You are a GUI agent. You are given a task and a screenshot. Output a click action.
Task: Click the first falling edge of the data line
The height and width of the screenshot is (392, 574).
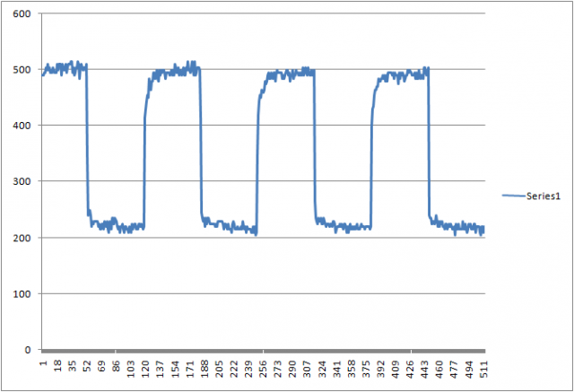click(87, 144)
